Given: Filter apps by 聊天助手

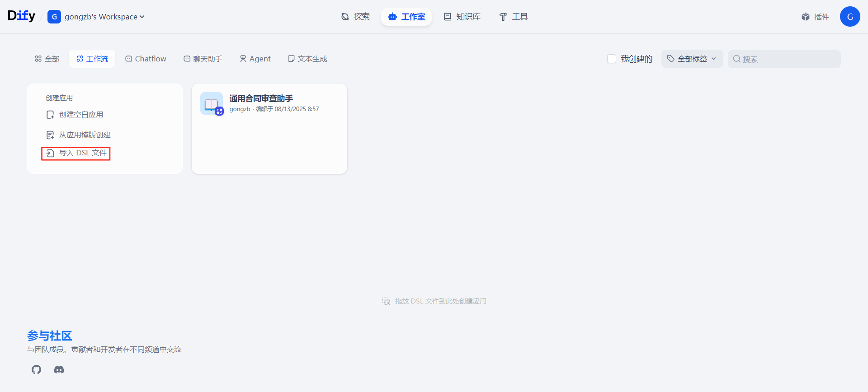Looking at the screenshot, I should (x=203, y=59).
